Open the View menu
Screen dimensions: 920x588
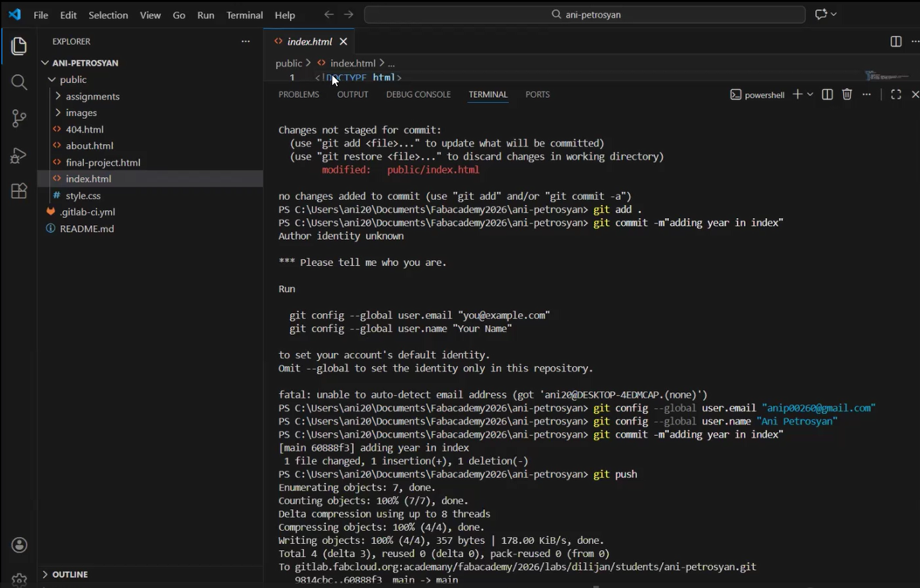click(150, 15)
